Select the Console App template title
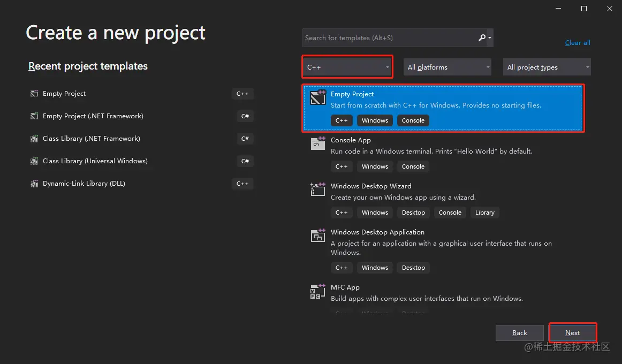Viewport: 622px width, 364px height. click(x=351, y=140)
